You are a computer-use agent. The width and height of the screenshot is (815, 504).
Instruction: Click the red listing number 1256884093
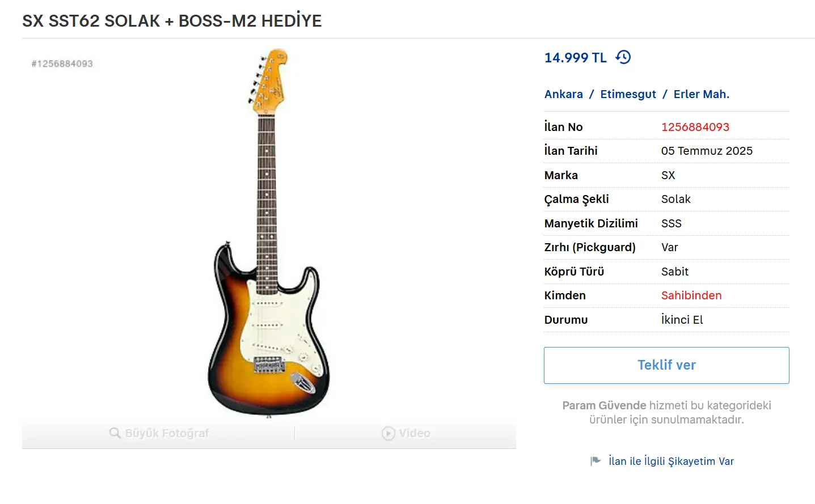pyautogui.click(x=695, y=127)
